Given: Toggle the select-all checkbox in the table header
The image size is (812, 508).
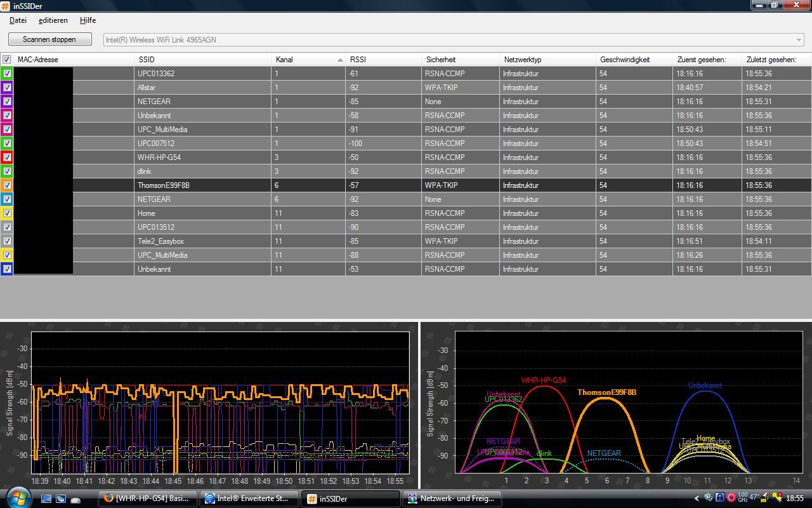Looking at the screenshot, I should (6, 59).
